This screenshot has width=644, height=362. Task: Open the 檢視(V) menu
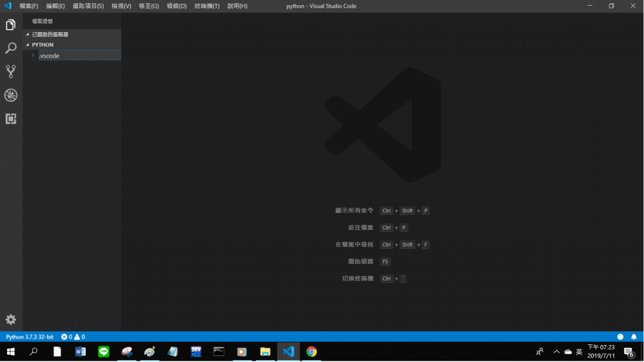121,6
